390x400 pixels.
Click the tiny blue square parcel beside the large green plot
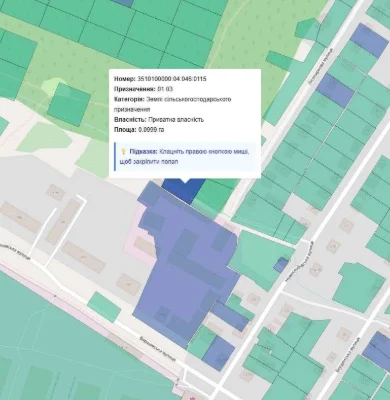tap(281, 265)
